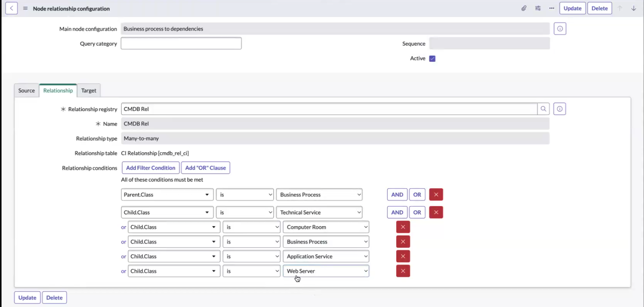644x307 pixels.
Task: Open the Computer Room value dropdown
Action: [326, 227]
